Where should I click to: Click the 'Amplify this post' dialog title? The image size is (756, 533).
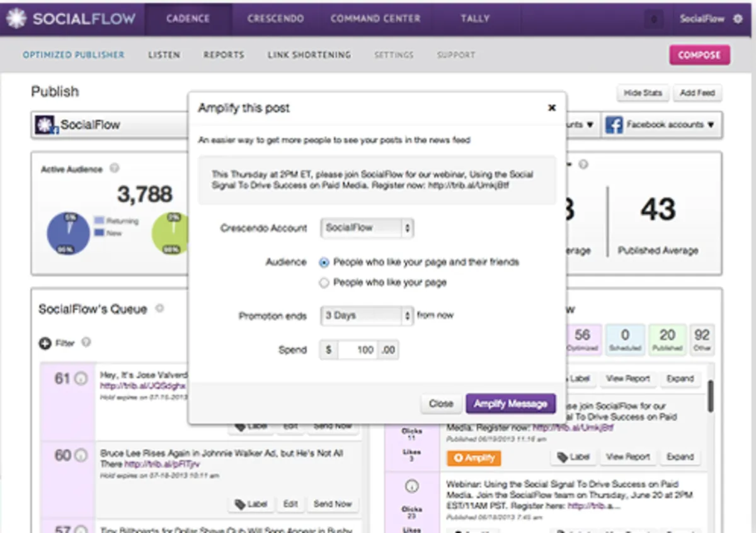coord(244,108)
